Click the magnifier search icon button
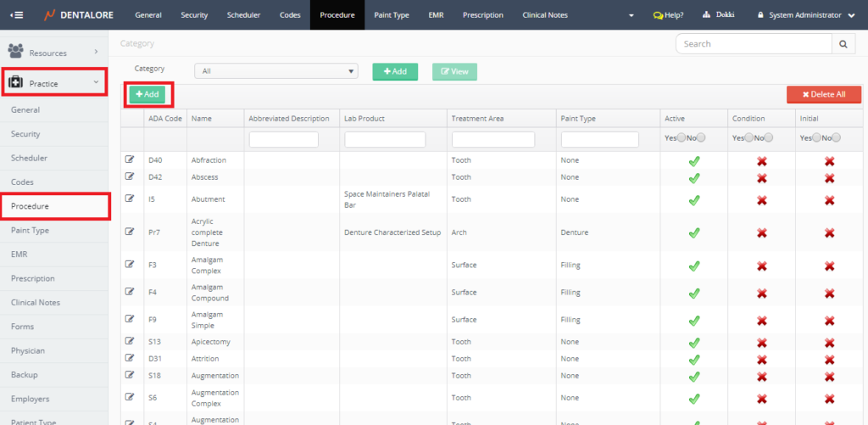 pos(843,44)
